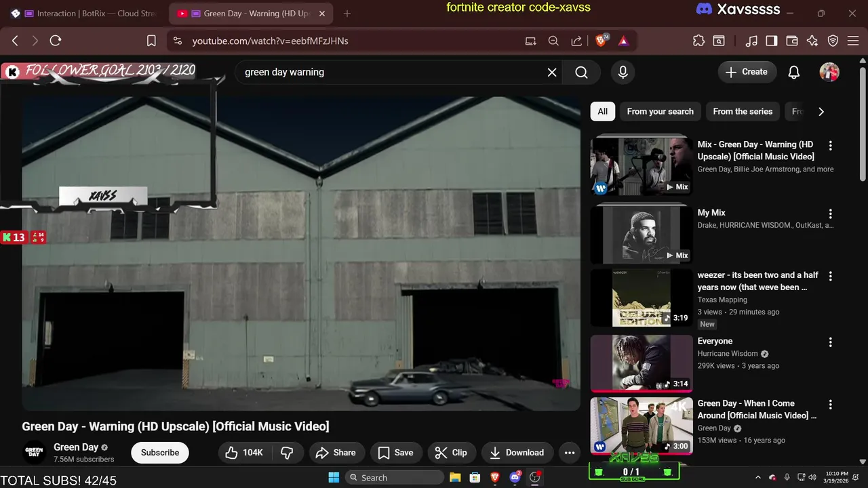This screenshot has width=868, height=488.
Task: Click the YouTube search magnifier button
Action: 582,72
